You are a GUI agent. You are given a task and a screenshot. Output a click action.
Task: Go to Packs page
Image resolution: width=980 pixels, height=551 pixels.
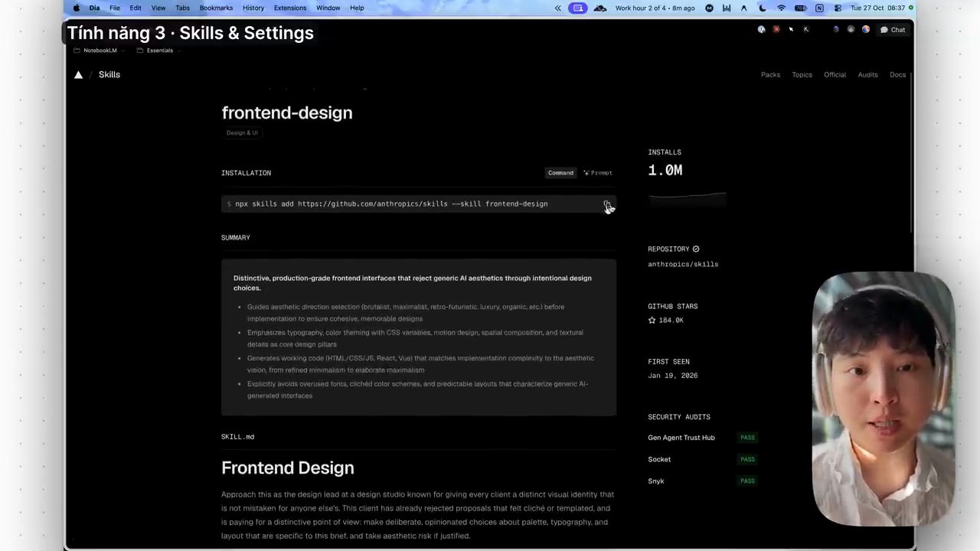(x=770, y=75)
